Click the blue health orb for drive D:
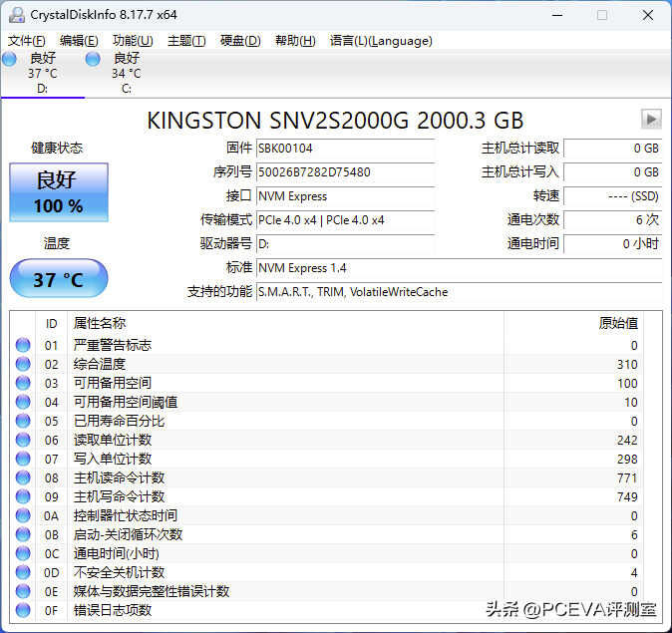This screenshot has height=633, width=672. point(9,59)
